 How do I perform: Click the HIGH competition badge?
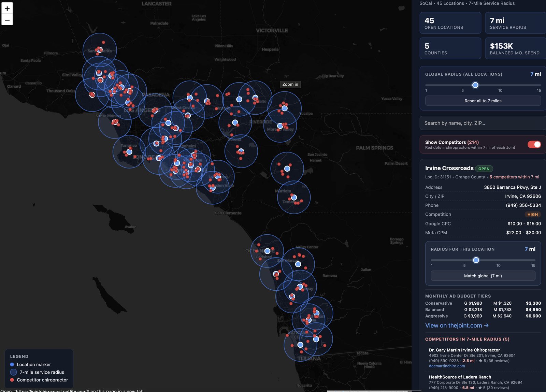click(532, 215)
